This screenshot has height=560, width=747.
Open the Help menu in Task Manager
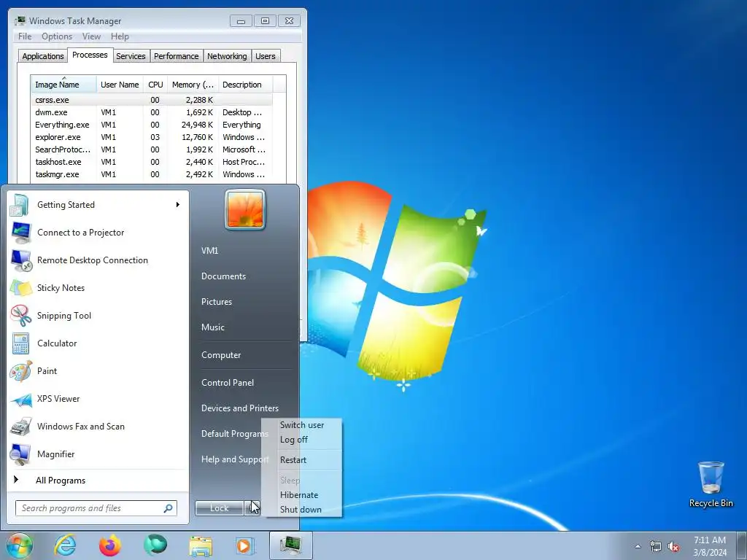point(120,36)
